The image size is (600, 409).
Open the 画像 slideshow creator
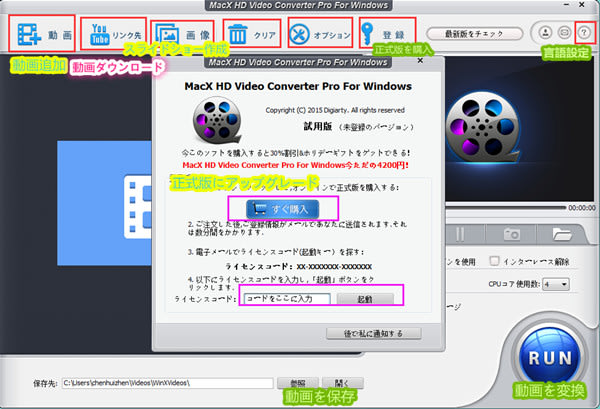183,35
